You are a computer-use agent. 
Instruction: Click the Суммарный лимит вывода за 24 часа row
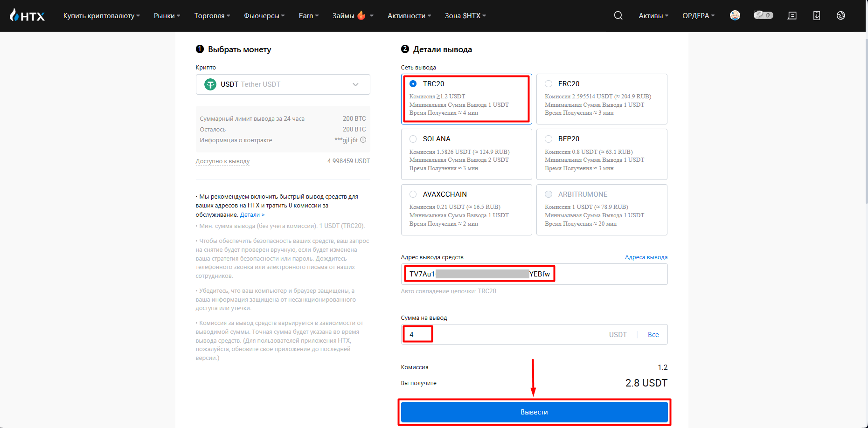click(283, 119)
